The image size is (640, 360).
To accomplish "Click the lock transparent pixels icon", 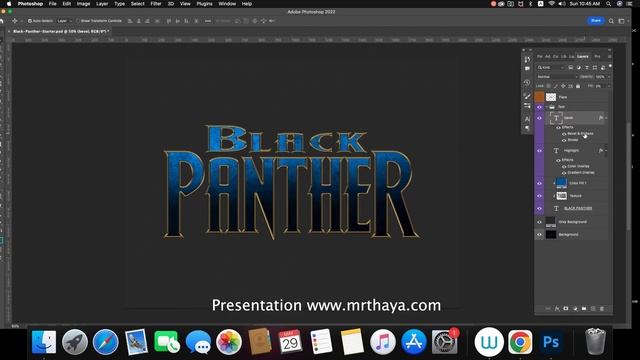I will (x=549, y=86).
